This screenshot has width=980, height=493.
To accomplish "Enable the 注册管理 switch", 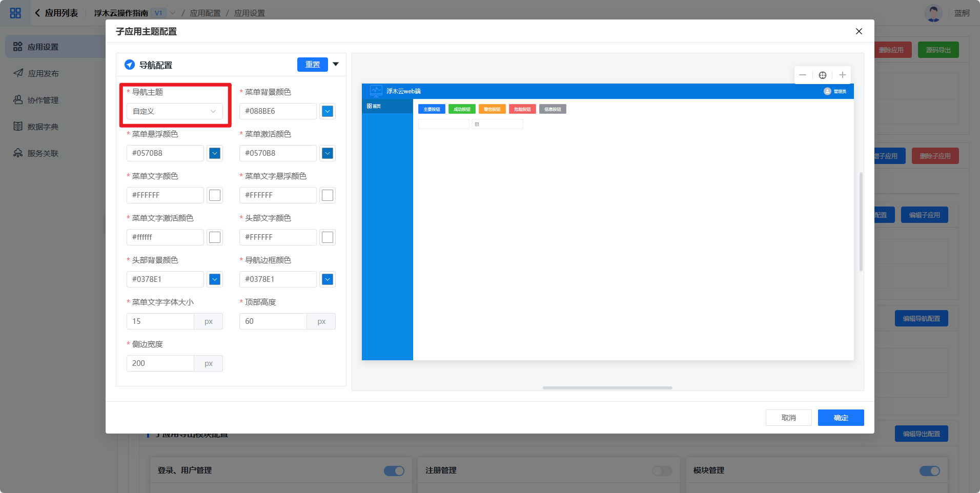I will (662, 470).
